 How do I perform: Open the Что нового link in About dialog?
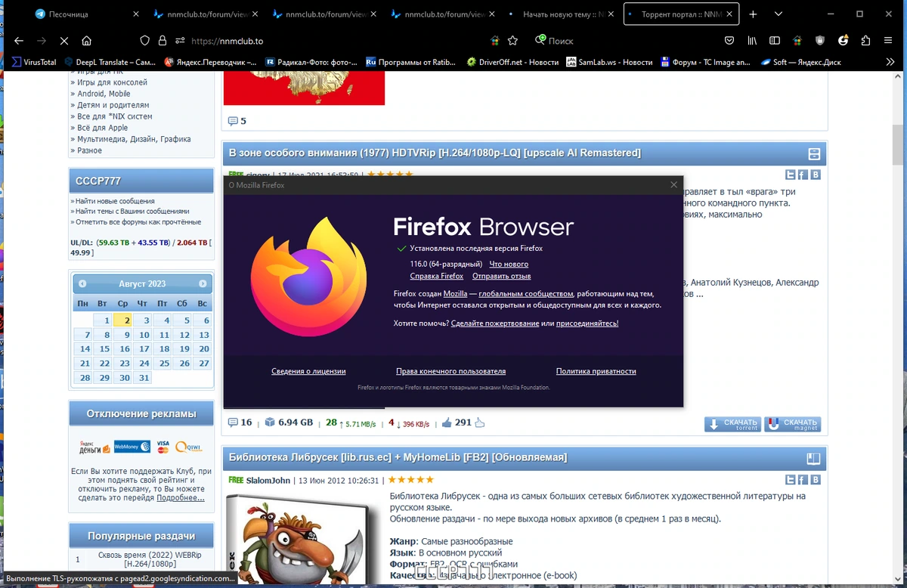pos(509,264)
